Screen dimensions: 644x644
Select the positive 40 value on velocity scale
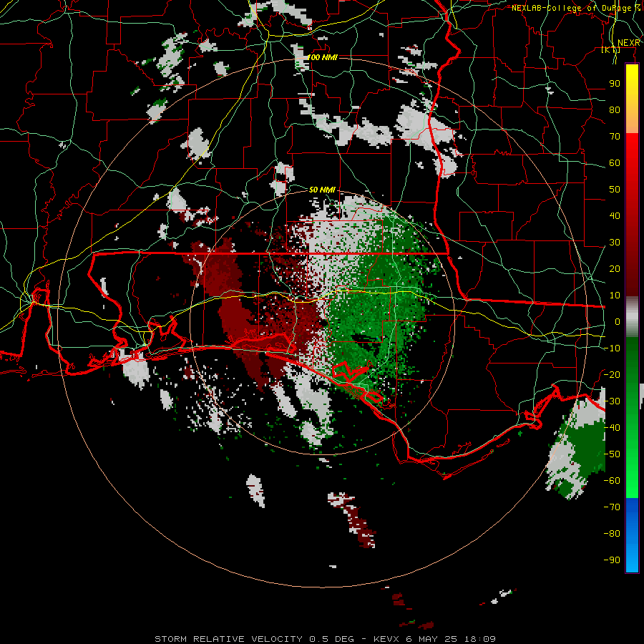[615, 215]
